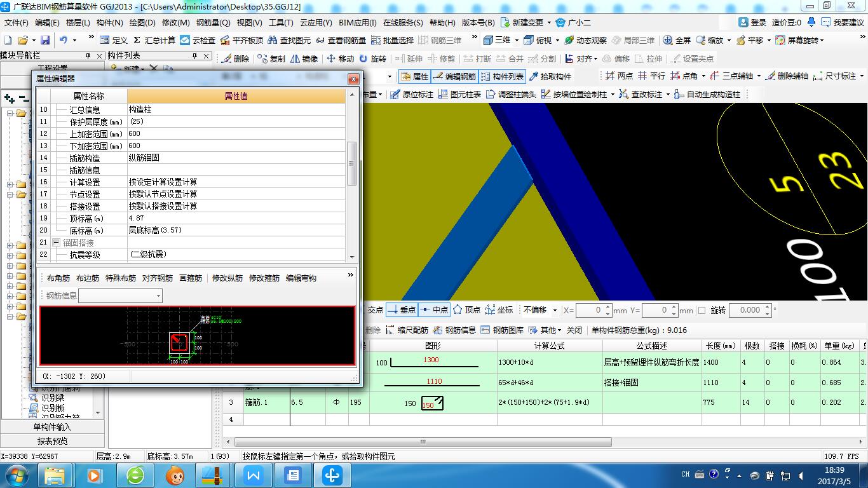This screenshot has height=488, width=868.
Task: Toggle 中点 midpoint snap
Action: point(435,310)
